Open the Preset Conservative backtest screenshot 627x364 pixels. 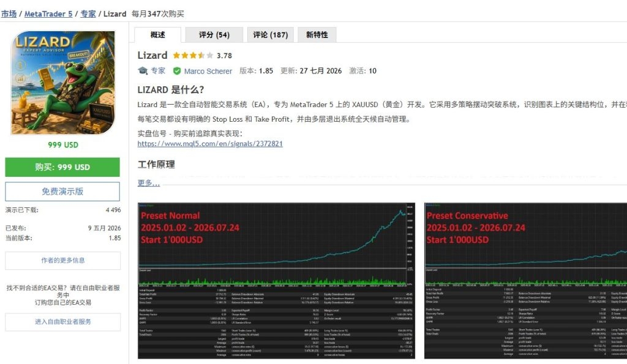[x=525, y=280]
